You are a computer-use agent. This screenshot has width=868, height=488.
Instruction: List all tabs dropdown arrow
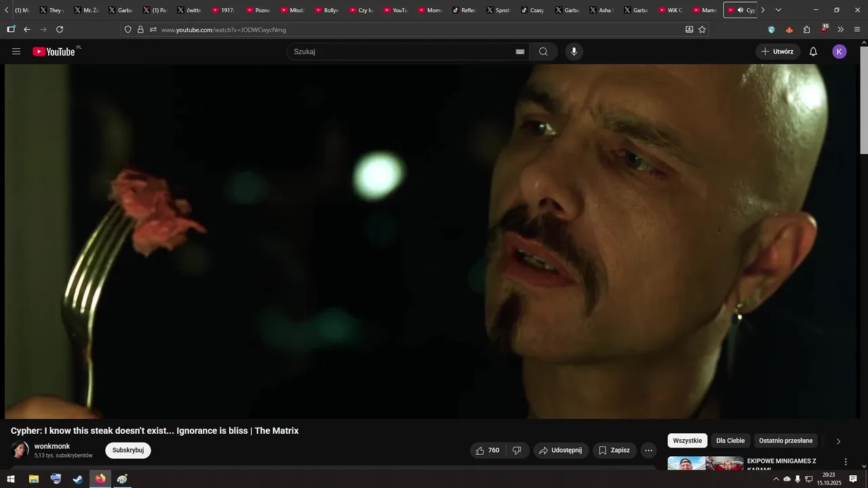pyautogui.click(x=778, y=10)
